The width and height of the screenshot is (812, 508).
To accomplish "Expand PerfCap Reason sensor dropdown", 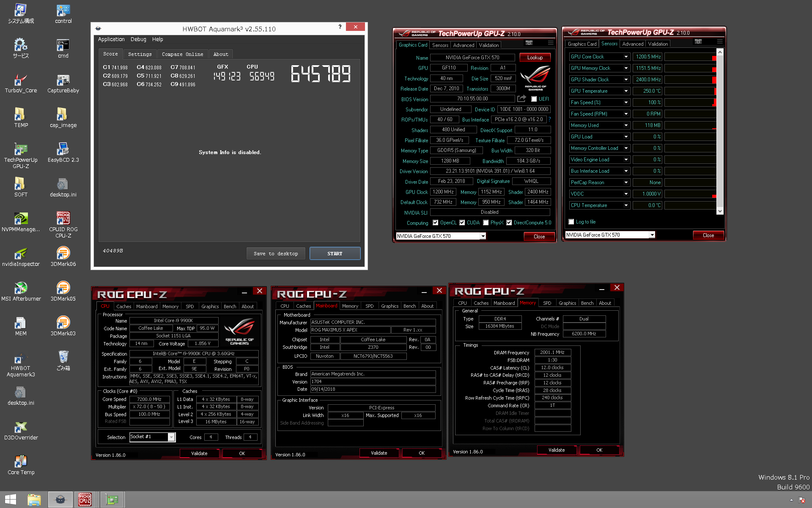I will (626, 182).
